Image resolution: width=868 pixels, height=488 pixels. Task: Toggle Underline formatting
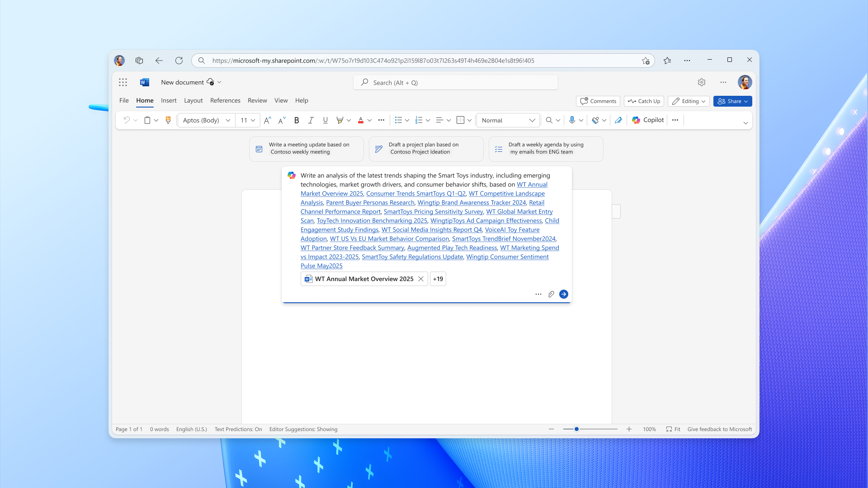coord(325,120)
